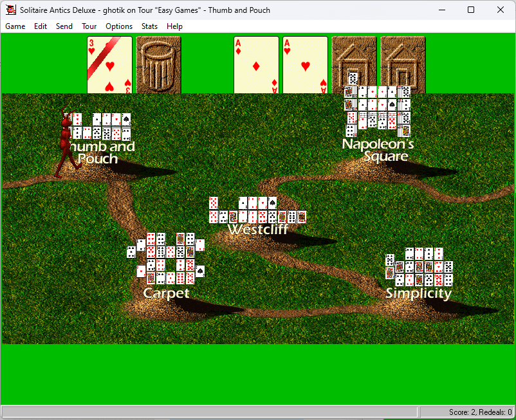This screenshot has height=420, width=516.
Task: Click the Simplicity label
Action: click(x=418, y=293)
